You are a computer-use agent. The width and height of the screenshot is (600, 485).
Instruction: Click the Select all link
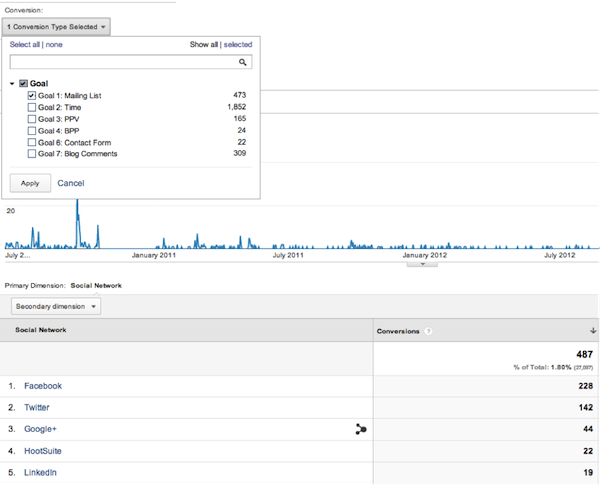pyautogui.click(x=26, y=44)
